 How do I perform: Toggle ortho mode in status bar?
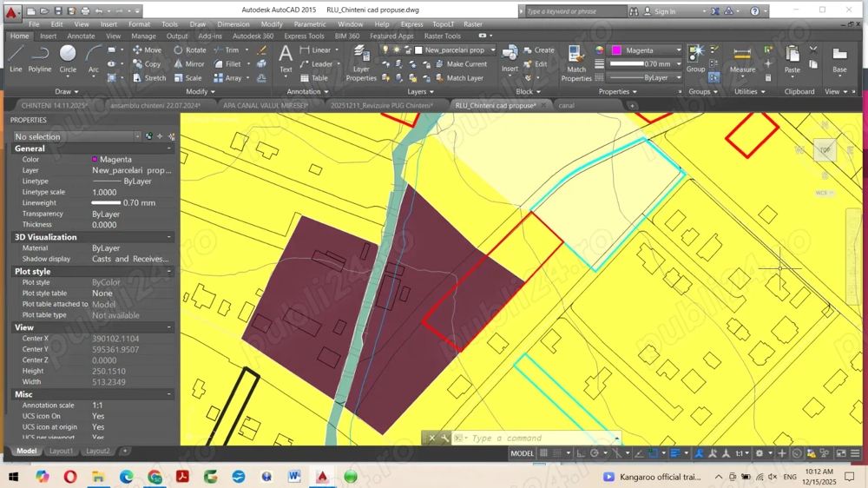[581, 453]
